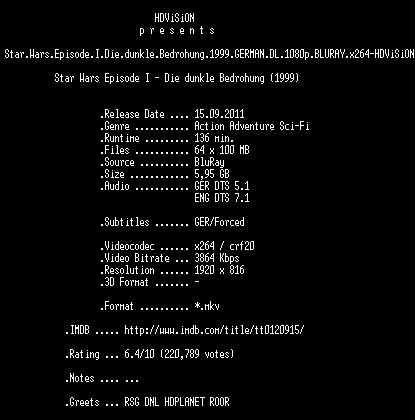Click the Size value 5,95 GB
The image size is (415, 420).
pos(212,174)
